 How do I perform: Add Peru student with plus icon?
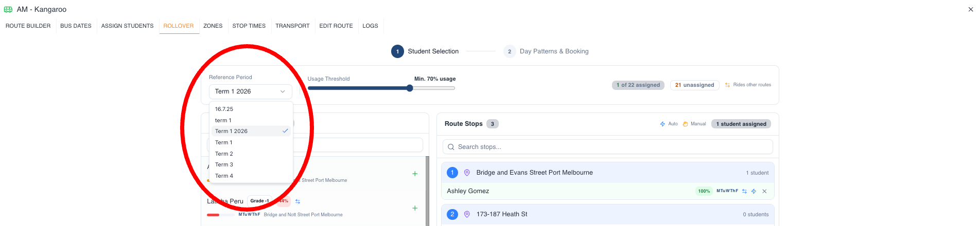(415, 208)
